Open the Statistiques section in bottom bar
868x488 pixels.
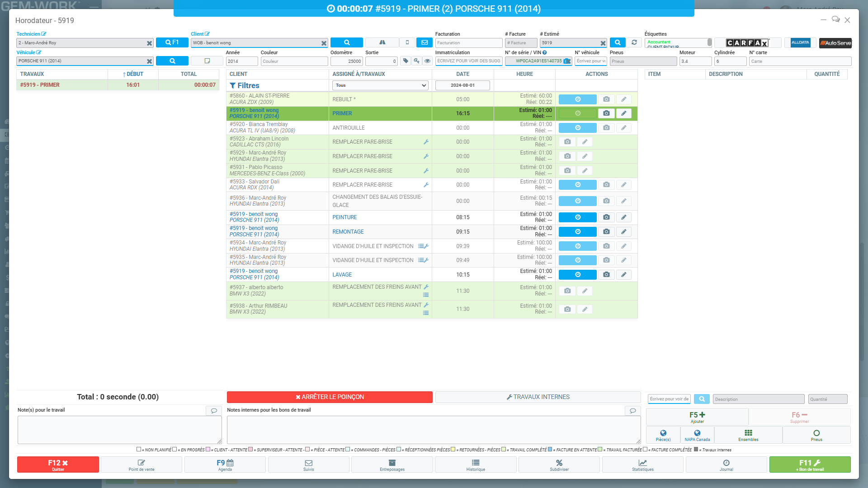click(642, 465)
